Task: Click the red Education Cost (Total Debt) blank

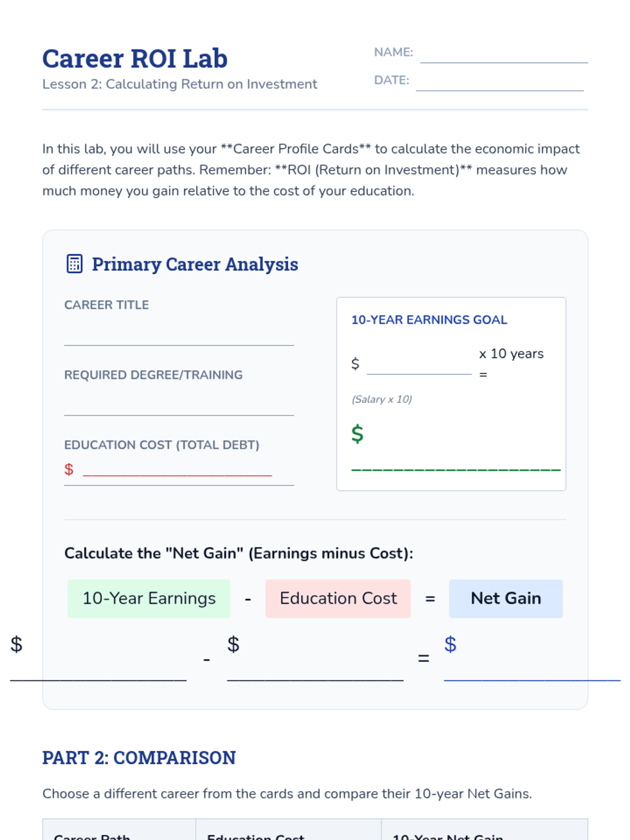Action: pyautogui.click(x=177, y=470)
